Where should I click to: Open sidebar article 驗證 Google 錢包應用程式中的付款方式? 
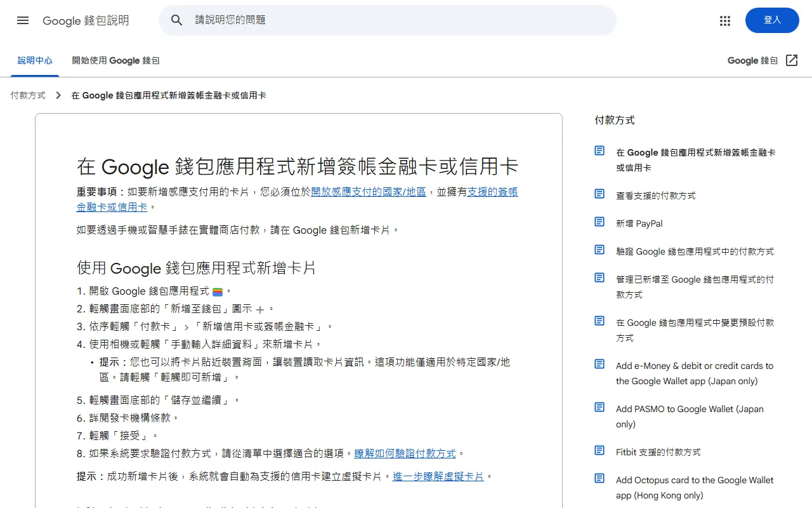(695, 251)
